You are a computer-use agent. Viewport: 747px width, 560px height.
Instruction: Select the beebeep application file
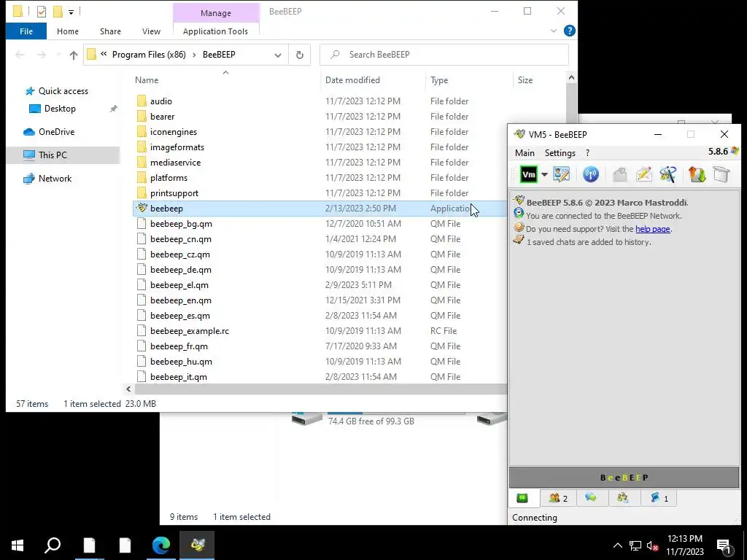tap(320, 209)
